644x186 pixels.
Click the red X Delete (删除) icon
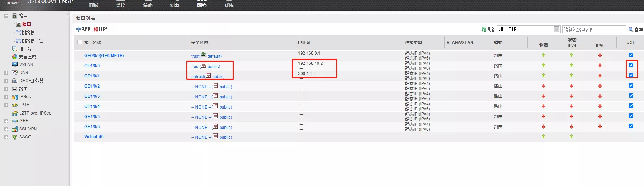coord(95,29)
